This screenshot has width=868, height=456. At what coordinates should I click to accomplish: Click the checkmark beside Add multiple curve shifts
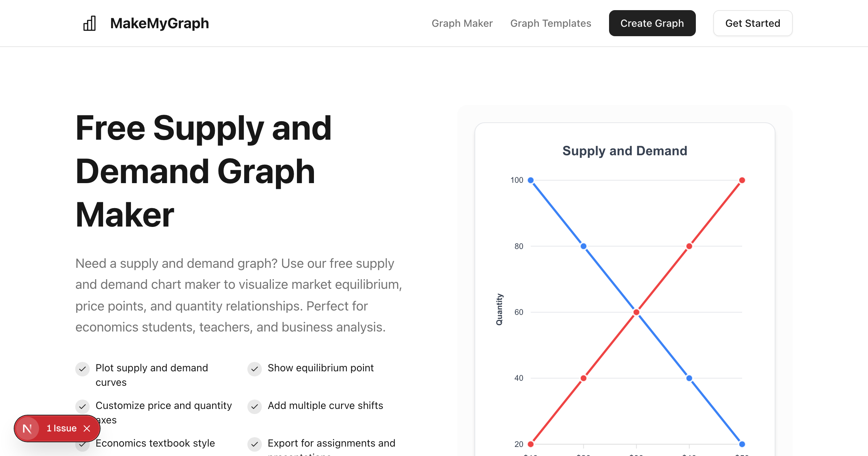(x=255, y=407)
